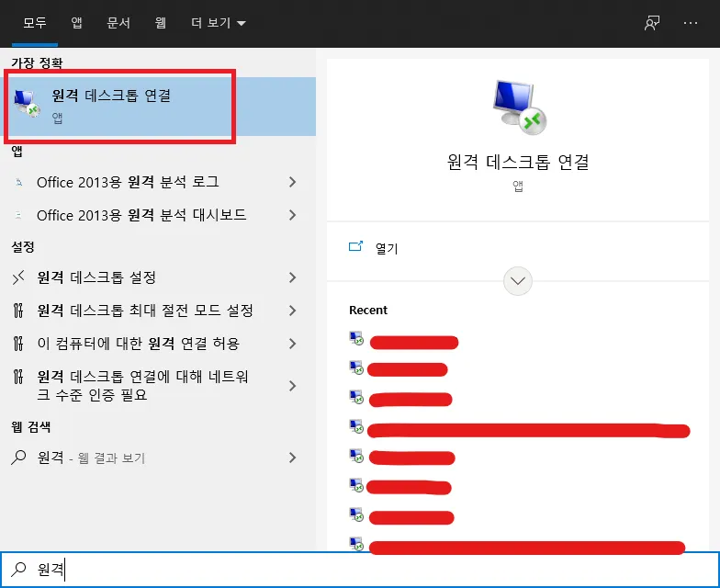This screenshot has width=720, height=588.
Task: Expand arrow for 웹 결과 보기
Action: tap(292, 458)
